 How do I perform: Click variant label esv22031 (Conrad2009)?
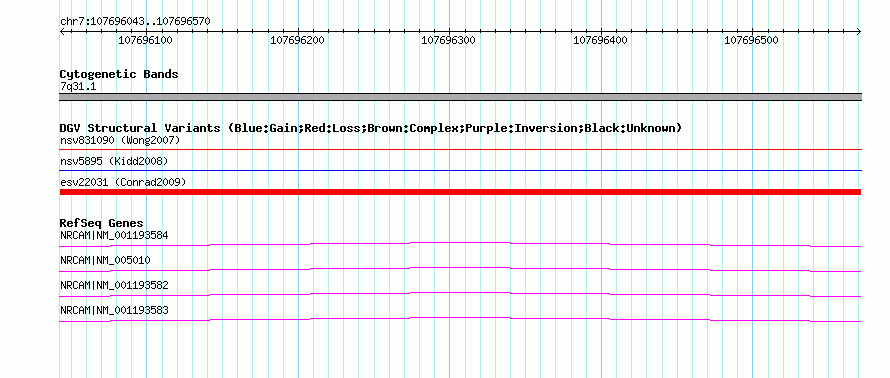tap(123, 182)
